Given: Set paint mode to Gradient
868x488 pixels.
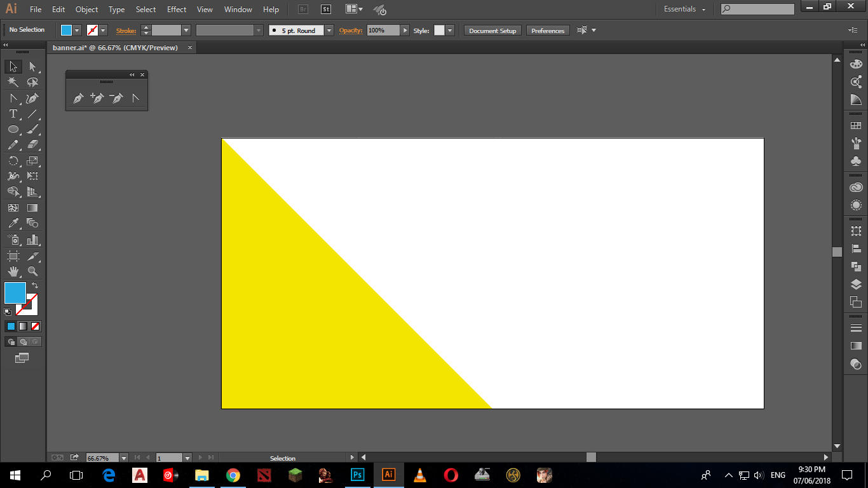Looking at the screenshot, I should click(23, 327).
